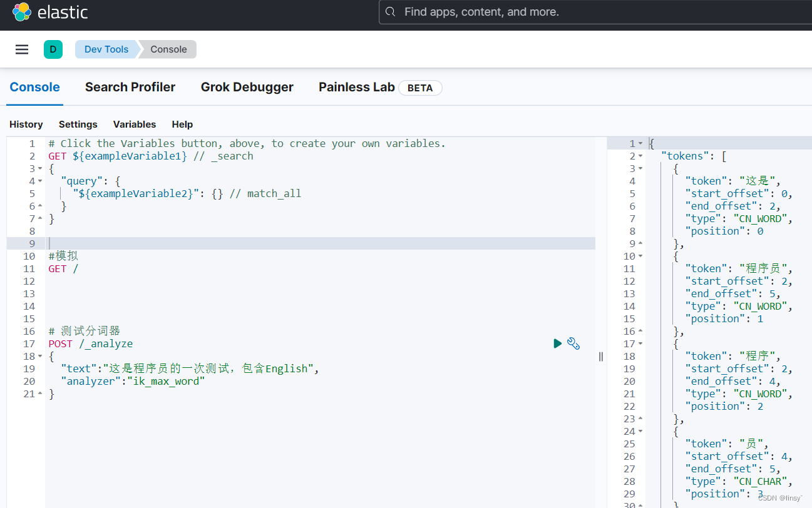812x508 pixels.
Task: Click the "end_offset": 4 line
Action: [x=733, y=381]
